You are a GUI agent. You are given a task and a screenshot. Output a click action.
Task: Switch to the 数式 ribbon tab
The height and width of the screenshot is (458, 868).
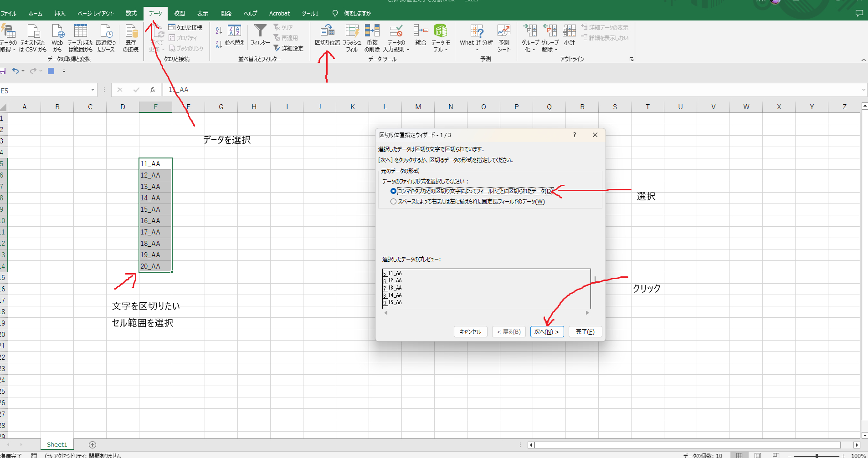131,13
